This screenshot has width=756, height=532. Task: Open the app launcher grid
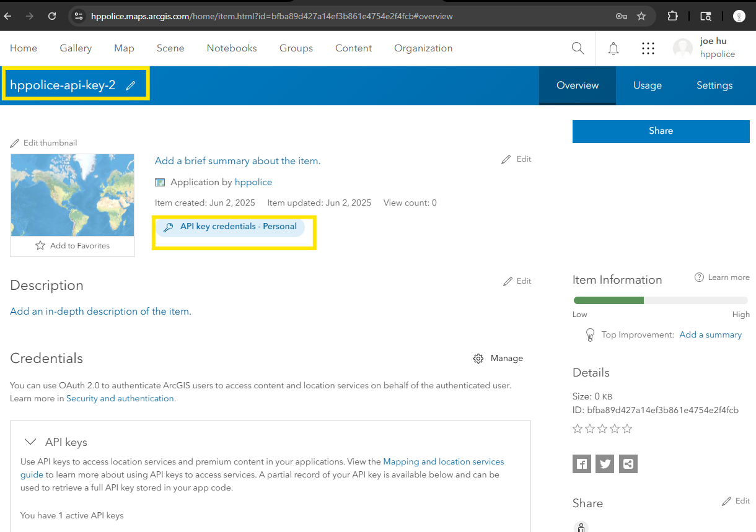click(648, 48)
